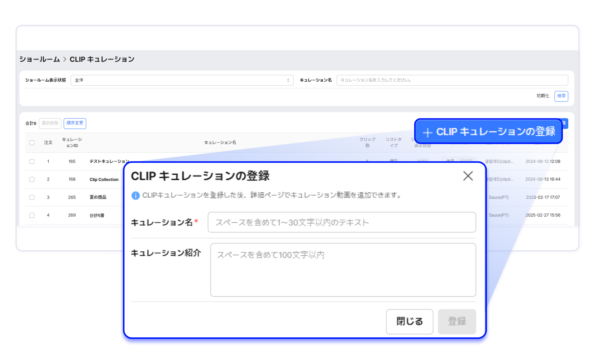This screenshot has height=364, width=595.
Task: Click the blue info icon in dialog
Action: 135,195
